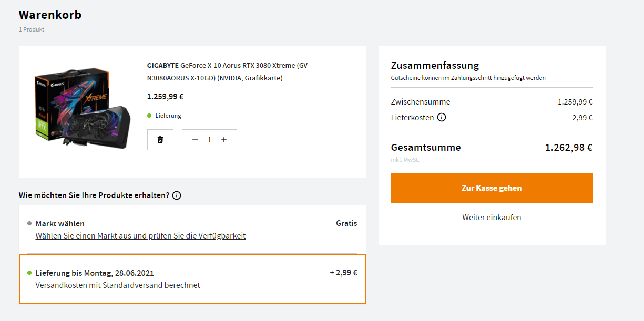Viewport: 644px width, 321px height.
Task: Click Weiter einkaufen to continue shopping
Action: (492, 217)
